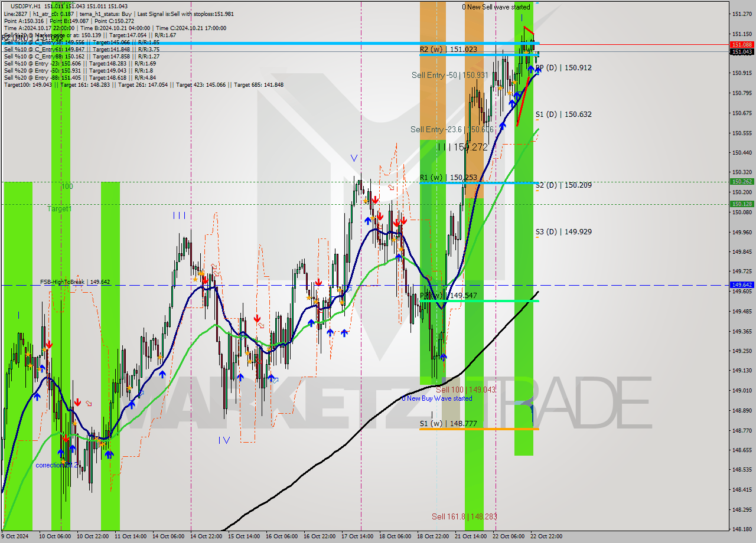Click the 'I I I 150.272' wave label
Viewport: 756px width, 543px height.
click(462, 147)
